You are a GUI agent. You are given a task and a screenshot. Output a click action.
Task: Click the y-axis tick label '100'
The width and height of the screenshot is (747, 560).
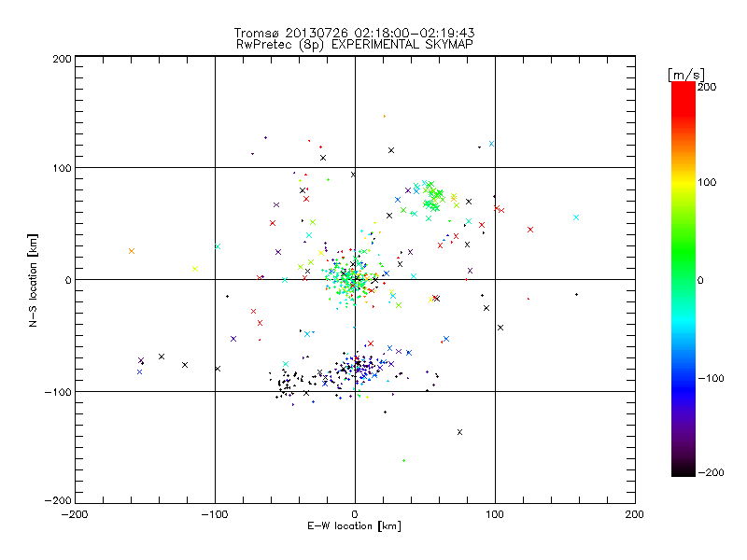62,168
